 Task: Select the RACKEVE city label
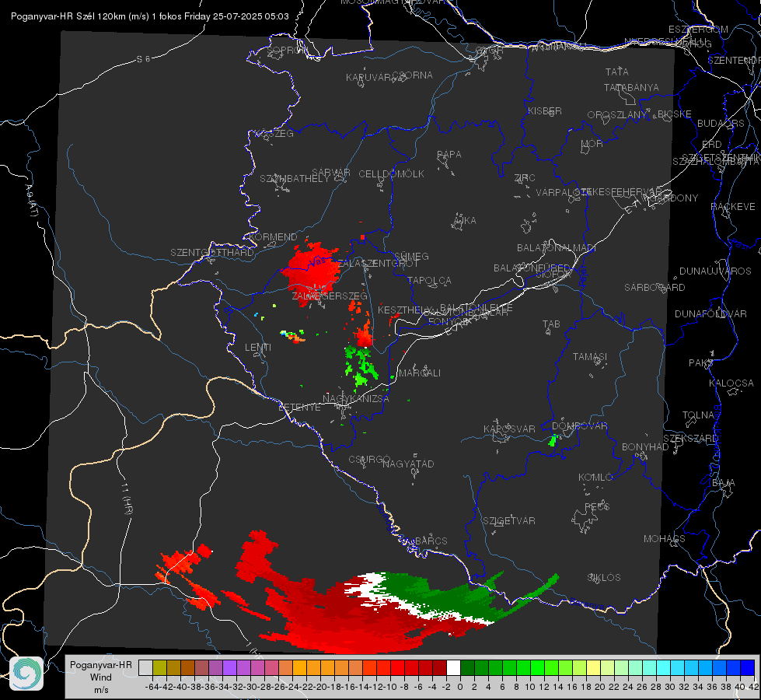[733, 207]
